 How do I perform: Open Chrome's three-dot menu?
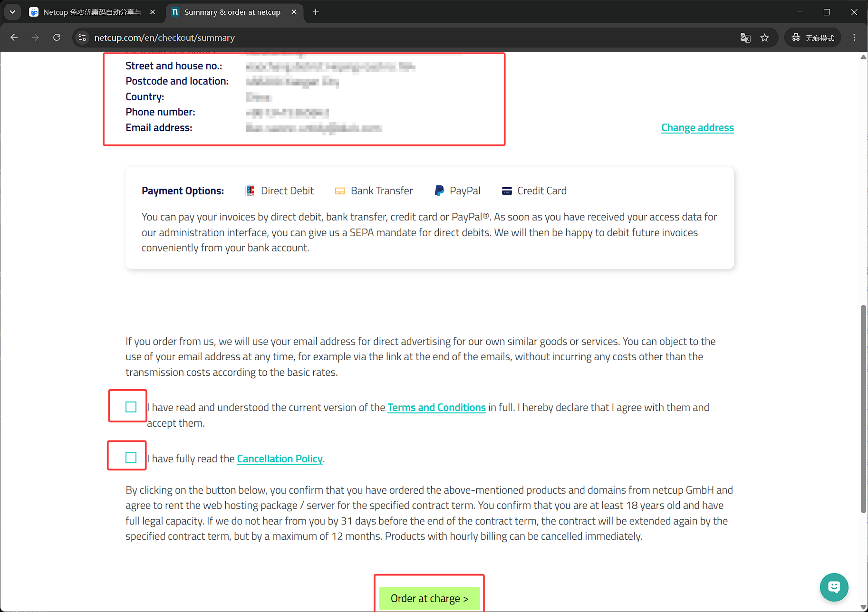(x=854, y=38)
